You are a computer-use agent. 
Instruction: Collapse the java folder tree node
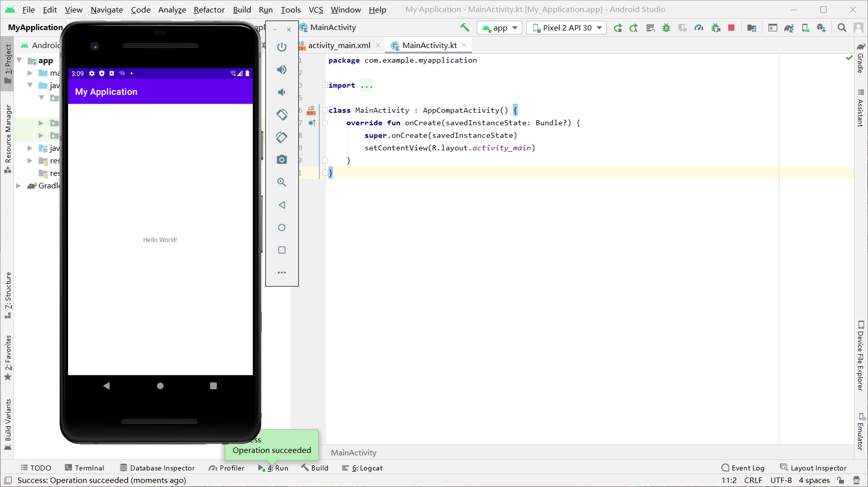[x=30, y=86]
